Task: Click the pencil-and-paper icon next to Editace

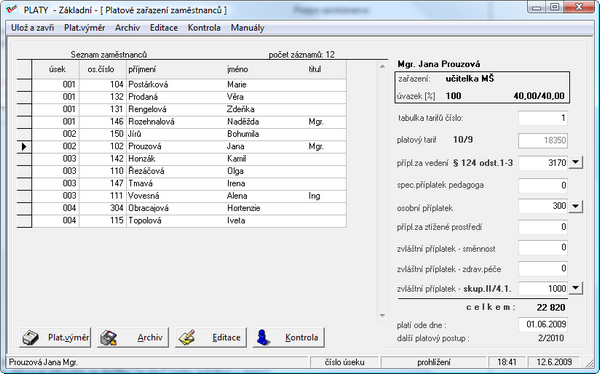Action: (x=186, y=338)
